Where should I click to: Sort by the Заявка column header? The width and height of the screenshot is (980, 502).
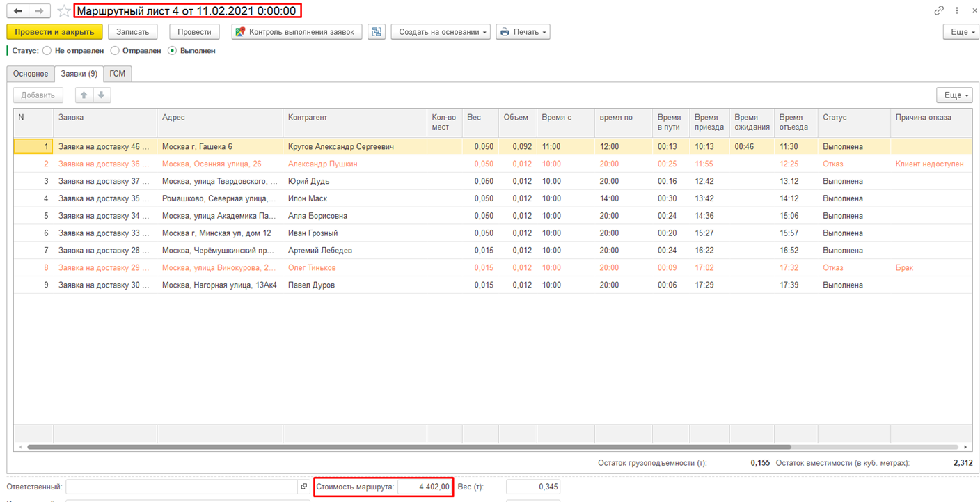pyautogui.click(x=105, y=123)
